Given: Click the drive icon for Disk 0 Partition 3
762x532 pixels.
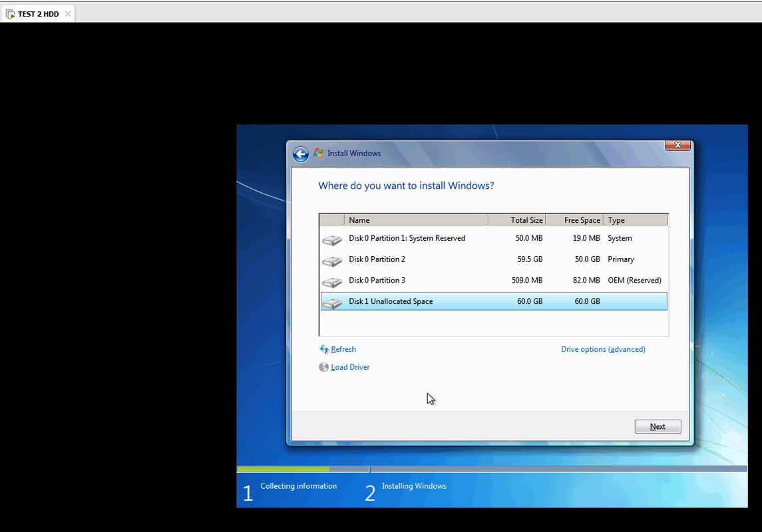Looking at the screenshot, I should (332, 282).
